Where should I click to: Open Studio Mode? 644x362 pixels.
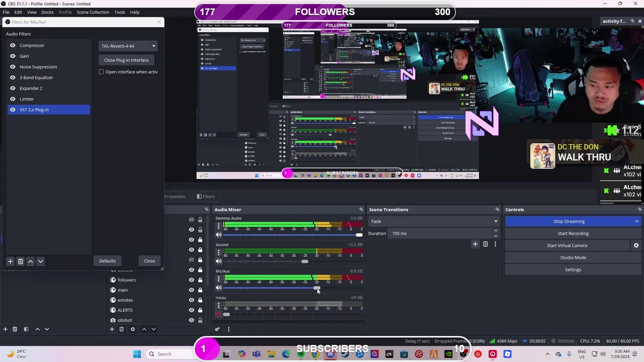pyautogui.click(x=573, y=257)
